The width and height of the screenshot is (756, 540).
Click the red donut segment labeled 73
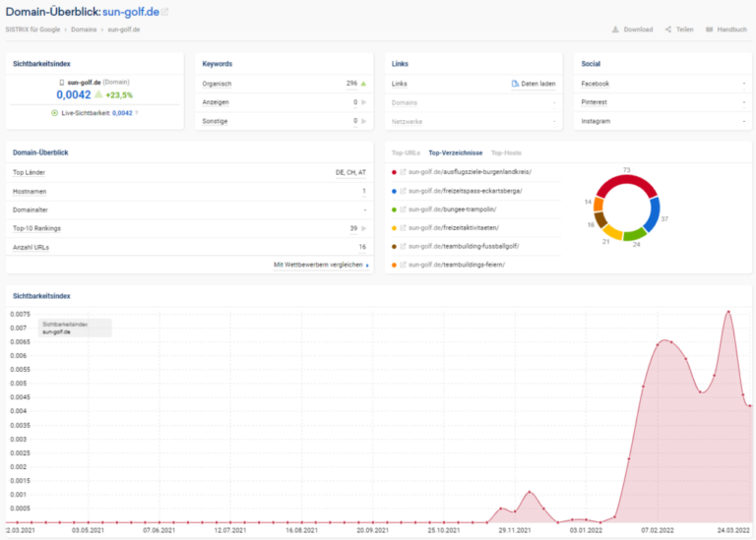click(626, 180)
